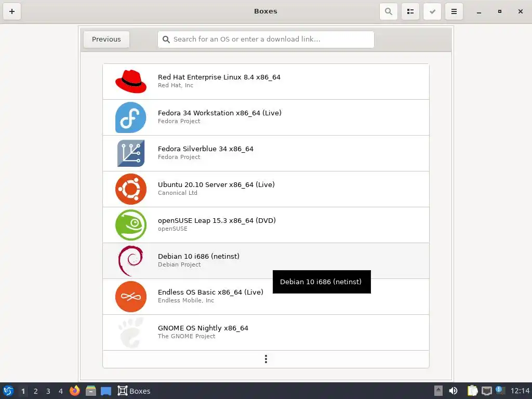Click the Endless OS logo icon
Image resolution: width=532 pixels, height=399 pixels.
(x=131, y=297)
